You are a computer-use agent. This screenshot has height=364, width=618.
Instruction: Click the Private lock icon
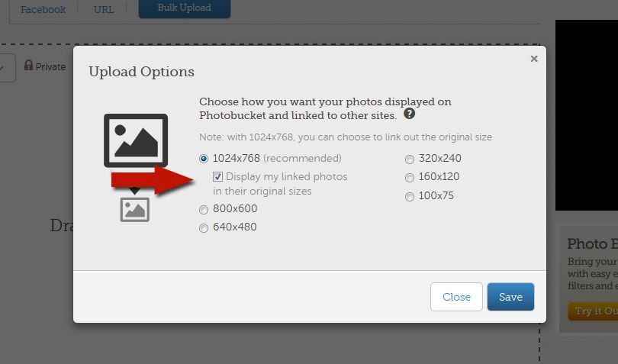point(28,65)
